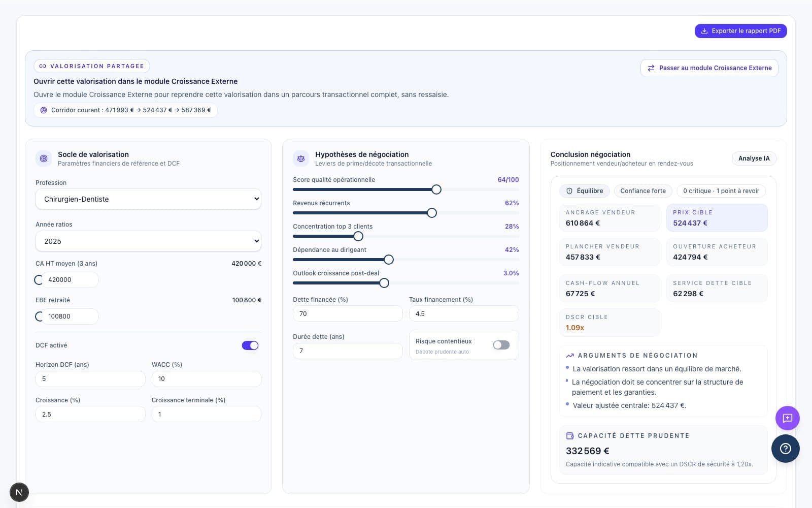The image size is (812, 508).
Task: Open the purple chat feedback bubble
Action: click(787, 418)
